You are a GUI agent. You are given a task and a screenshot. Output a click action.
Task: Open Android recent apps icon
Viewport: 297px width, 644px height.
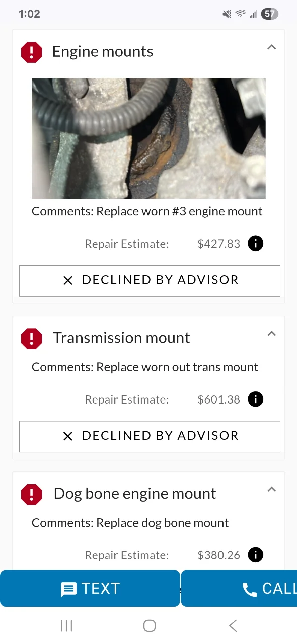tap(66, 626)
